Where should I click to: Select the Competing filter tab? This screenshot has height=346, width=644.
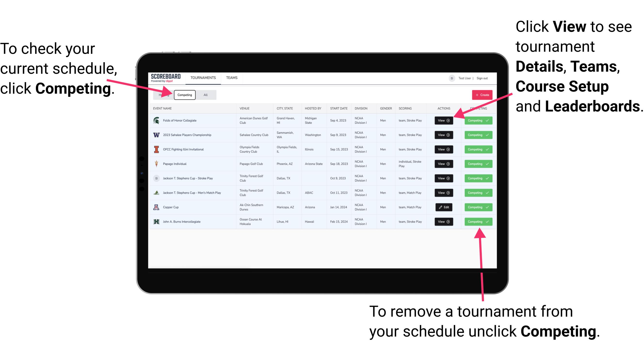184,95
